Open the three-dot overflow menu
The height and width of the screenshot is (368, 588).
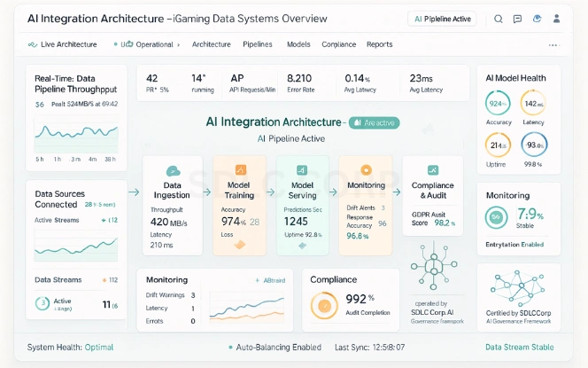[x=553, y=44]
